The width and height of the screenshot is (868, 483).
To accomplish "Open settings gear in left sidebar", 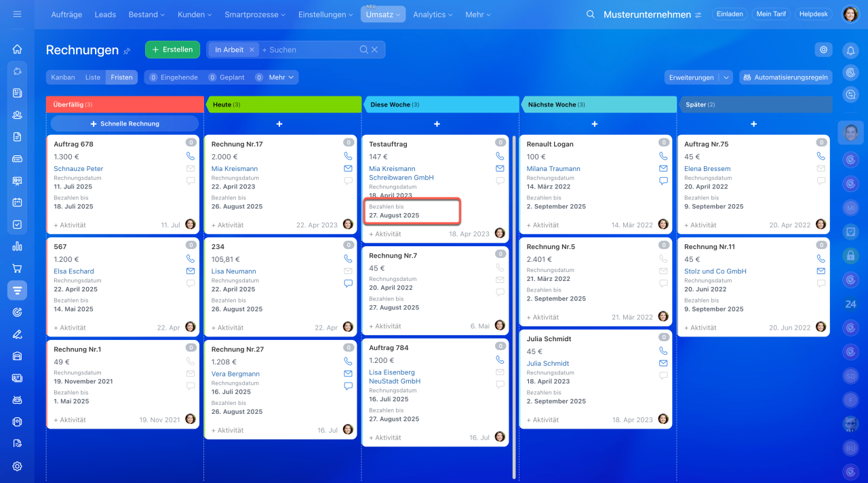I will pyautogui.click(x=17, y=466).
